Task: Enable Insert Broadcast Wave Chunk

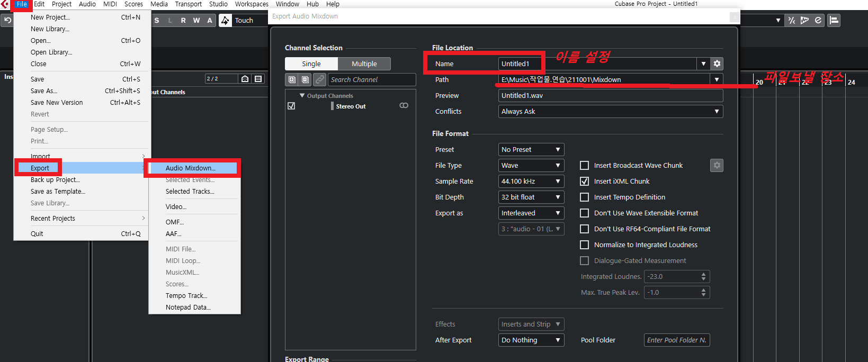Action: [x=585, y=165]
